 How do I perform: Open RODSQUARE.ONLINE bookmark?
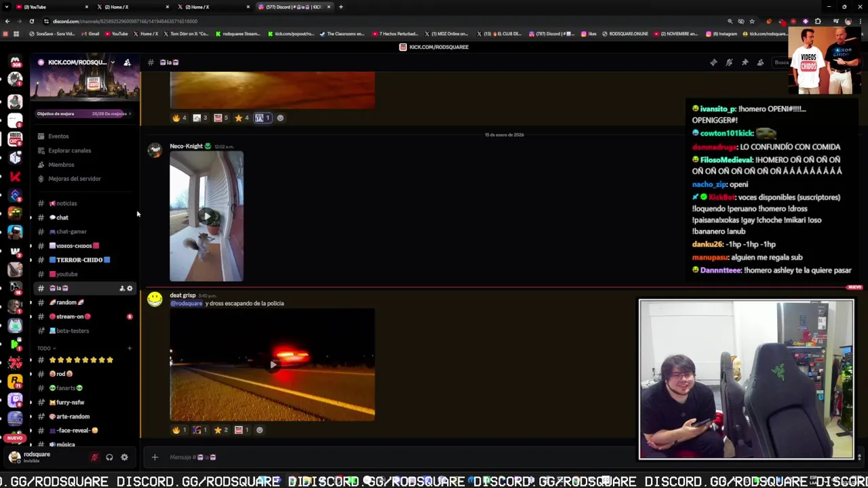624,34
